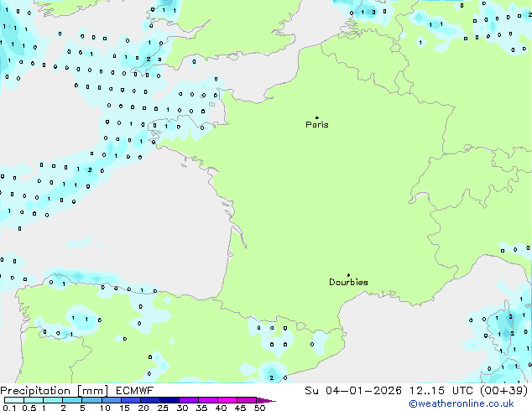This screenshot has width=532, height=411.
Task: Click the Dourbies city marker dot
Action: pos(348,275)
